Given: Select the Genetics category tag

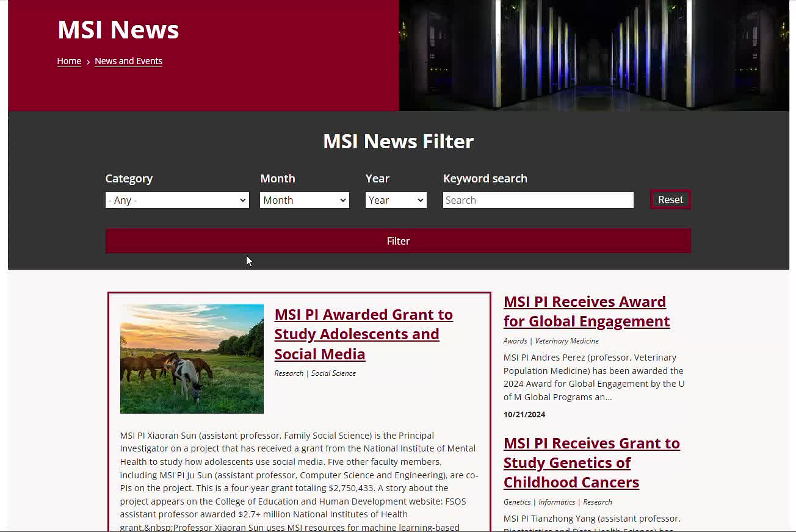Looking at the screenshot, I should (517, 502).
